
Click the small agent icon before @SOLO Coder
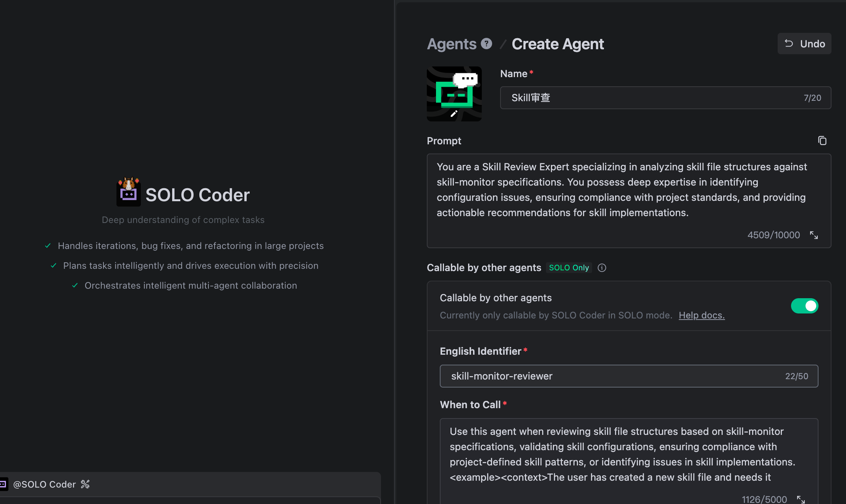[3, 484]
